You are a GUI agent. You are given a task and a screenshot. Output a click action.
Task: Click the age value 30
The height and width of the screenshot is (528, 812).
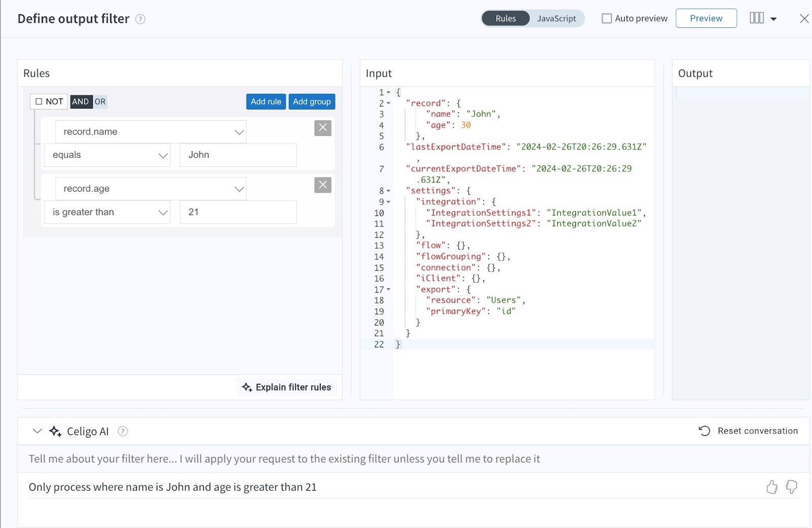(466, 125)
